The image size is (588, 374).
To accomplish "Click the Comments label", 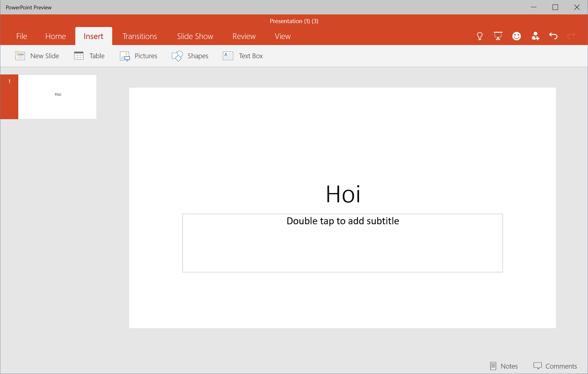I will (561, 366).
